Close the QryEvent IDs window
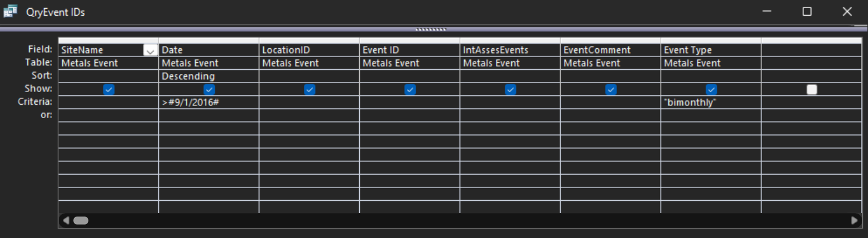 [847, 12]
